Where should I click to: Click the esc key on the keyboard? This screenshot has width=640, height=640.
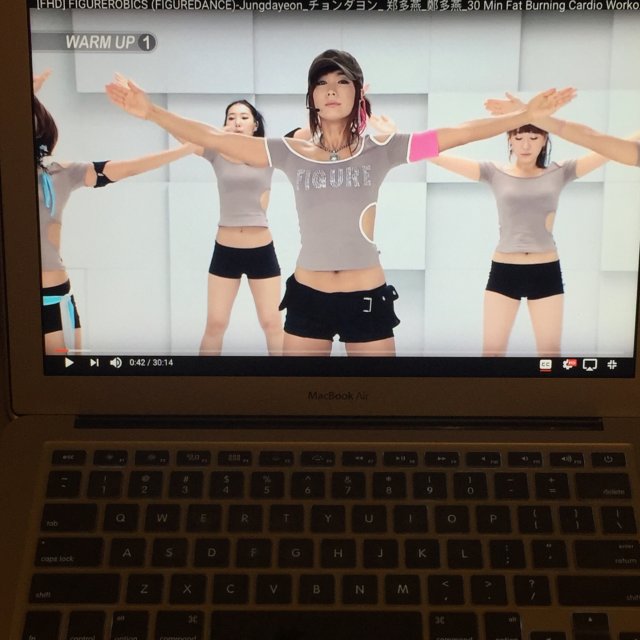(68, 457)
